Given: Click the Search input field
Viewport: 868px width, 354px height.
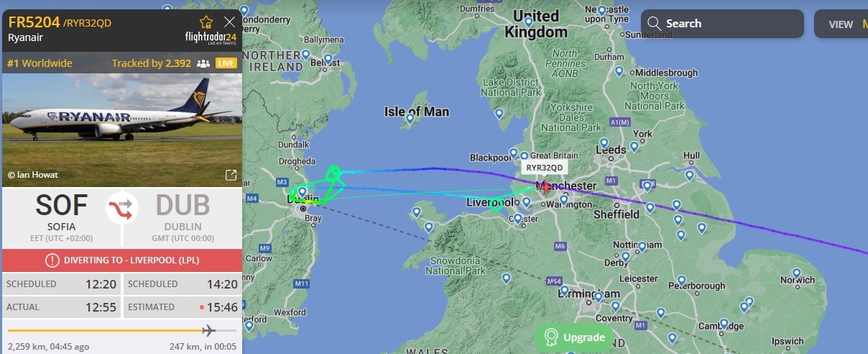Looking at the screenshot, I should [722, 24].
